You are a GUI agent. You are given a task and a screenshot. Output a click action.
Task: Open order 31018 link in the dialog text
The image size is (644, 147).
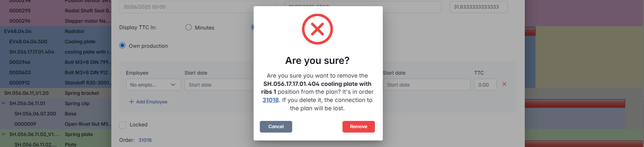pyautogui.click(x=270, y=100)
